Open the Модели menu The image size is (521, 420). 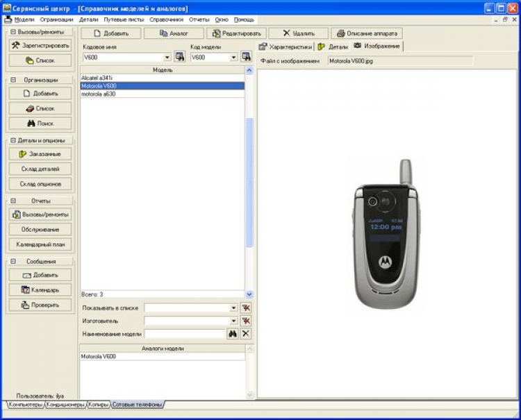click(x=24, y=19)
